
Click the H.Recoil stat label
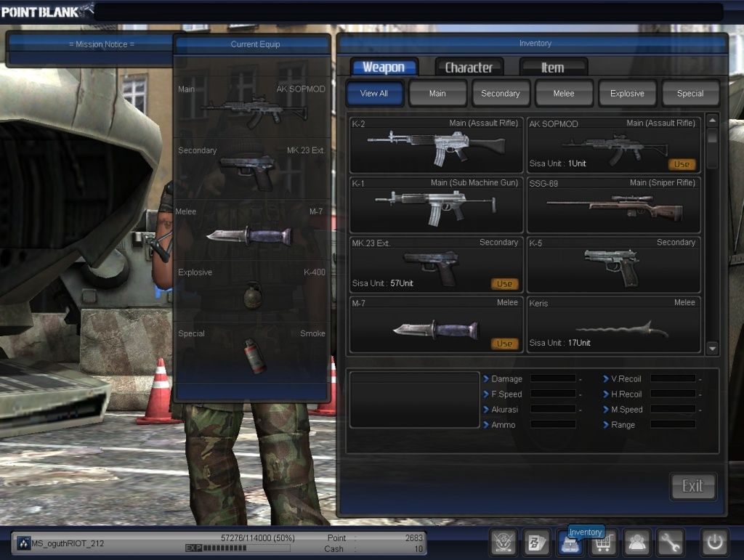point(626,394)
